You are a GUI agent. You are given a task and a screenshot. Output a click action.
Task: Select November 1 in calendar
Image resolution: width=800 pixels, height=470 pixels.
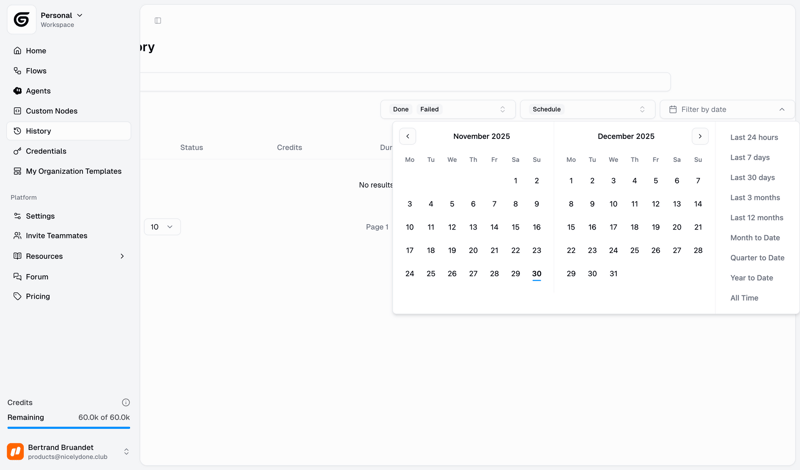[x=516, y=181]
